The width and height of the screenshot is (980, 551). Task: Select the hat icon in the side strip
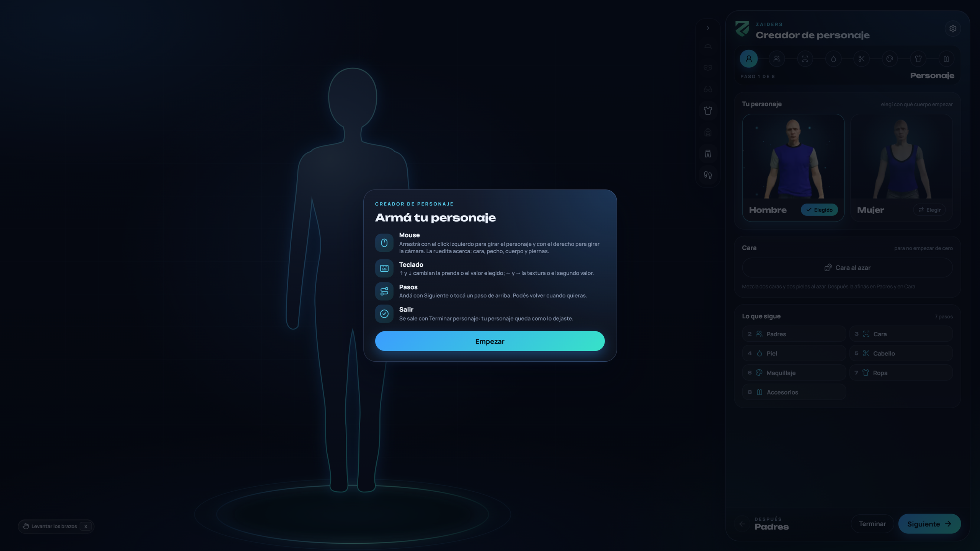(708, 47)
